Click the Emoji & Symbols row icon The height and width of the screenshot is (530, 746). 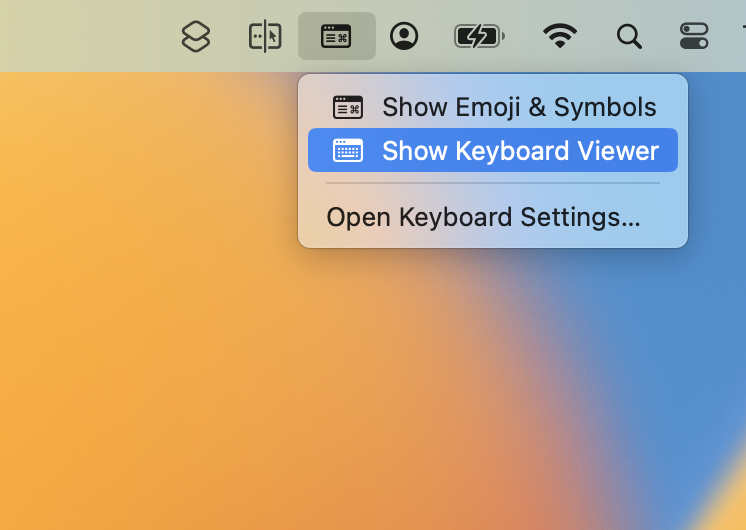[348, 107]
